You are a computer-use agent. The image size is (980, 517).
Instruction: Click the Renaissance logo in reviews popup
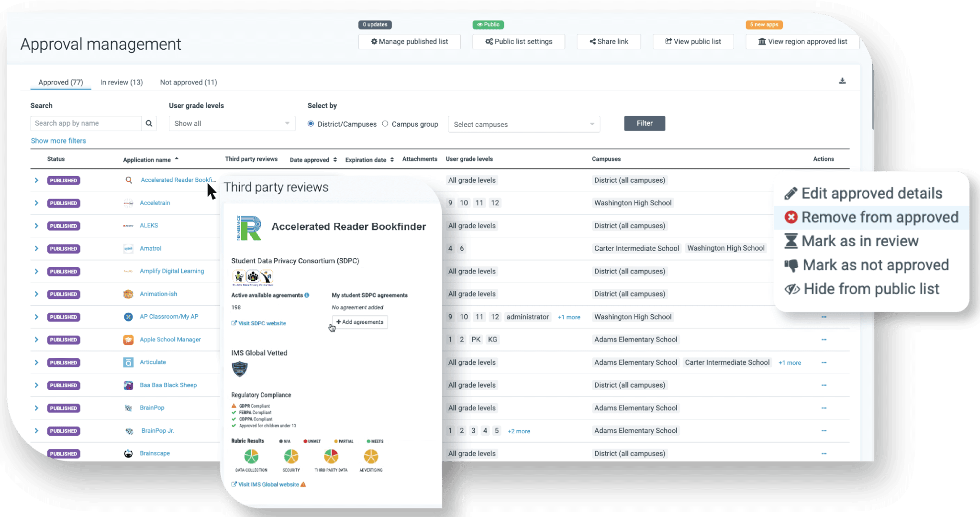coord(249,228)
